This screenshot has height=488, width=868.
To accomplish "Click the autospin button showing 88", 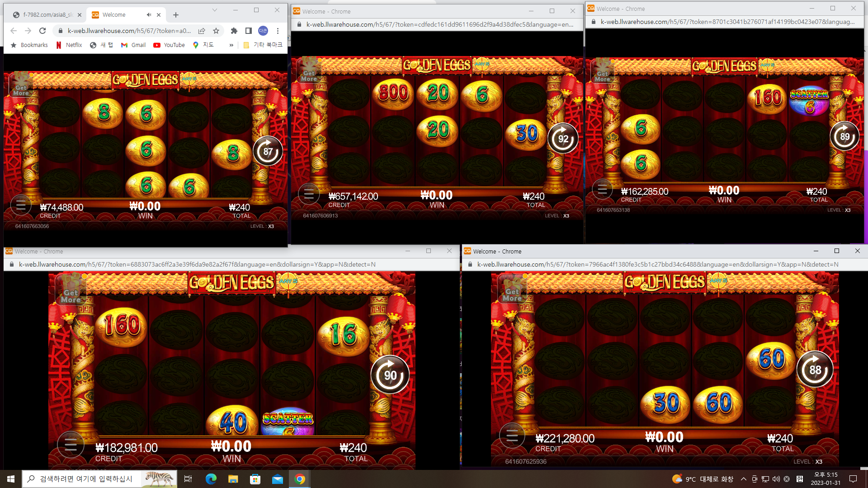I will [815, 370].
